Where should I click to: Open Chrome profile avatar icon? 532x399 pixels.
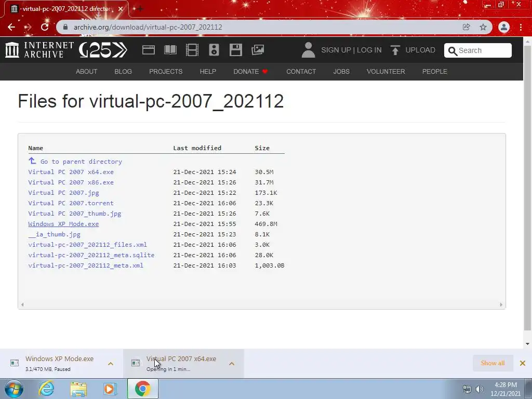click(504, 27)
